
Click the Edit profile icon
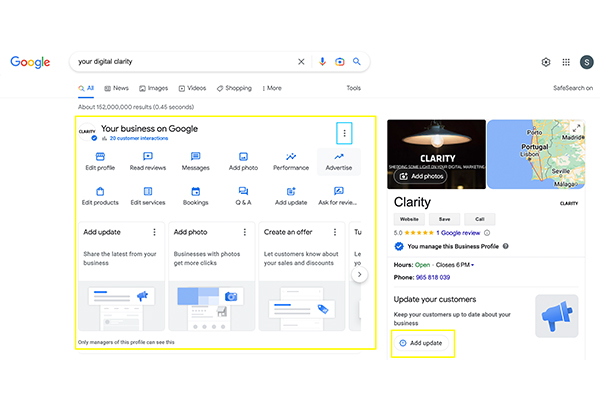click(100, 157)
